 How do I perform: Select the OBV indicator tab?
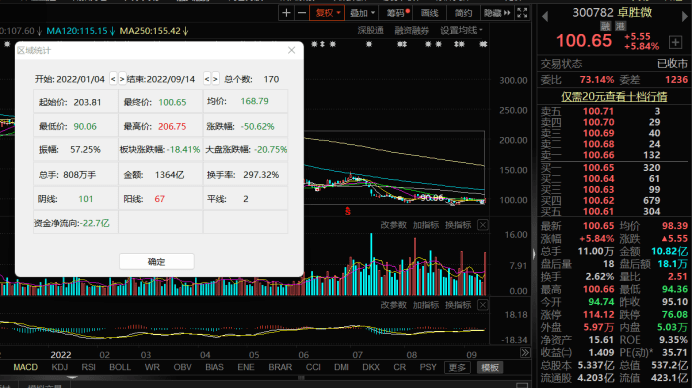tap(182, 367)
